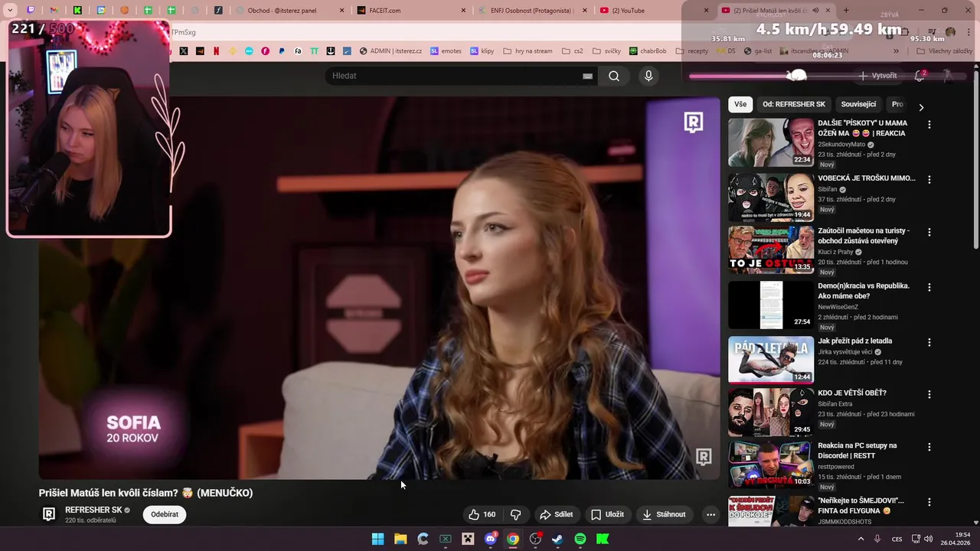980x551 pixels.
Task: Open Spotify from the taskbar
Action: [x=580, y=539]
